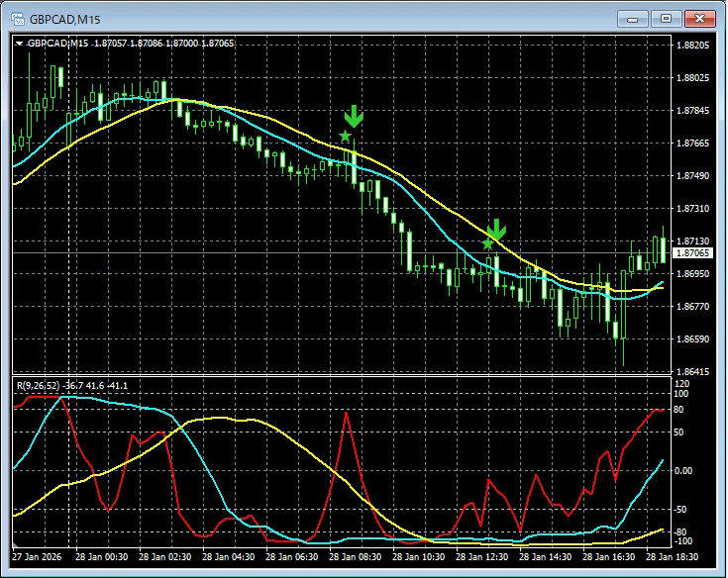Close the GBPCAD,M15 chart window
728x578 pixels.
click(x=699, y=18)
